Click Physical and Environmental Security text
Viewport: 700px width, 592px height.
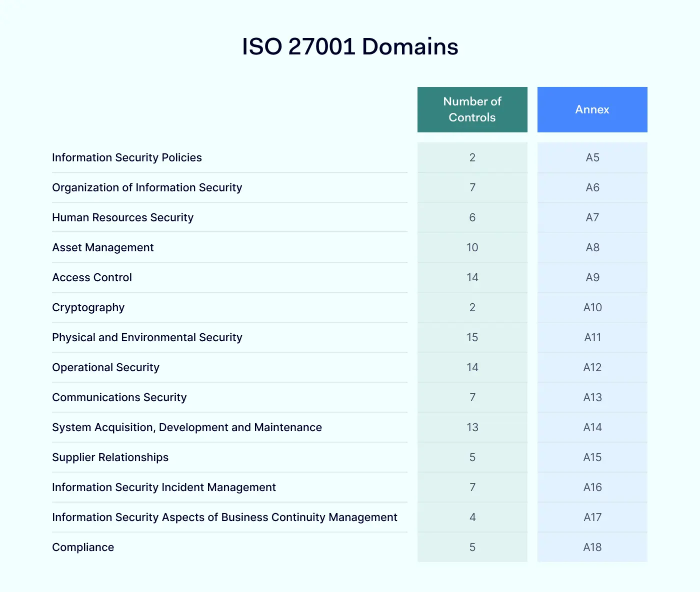click(147, 337)
